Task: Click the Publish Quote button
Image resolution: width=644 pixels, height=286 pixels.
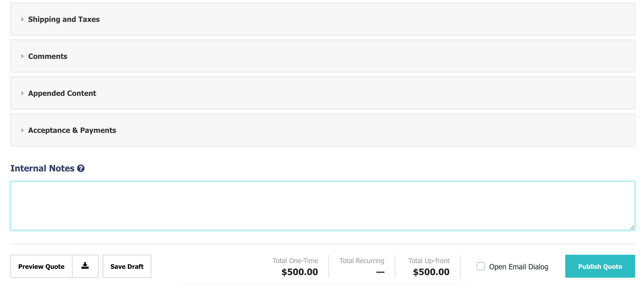Action: [x=600, y=266]
